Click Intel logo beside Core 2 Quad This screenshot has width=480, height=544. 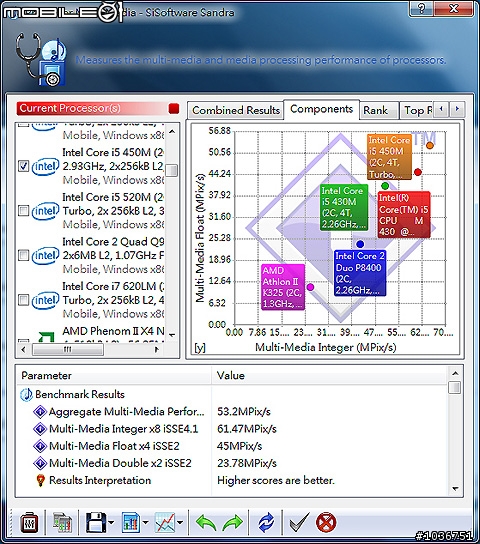click(x=45, y=256)
